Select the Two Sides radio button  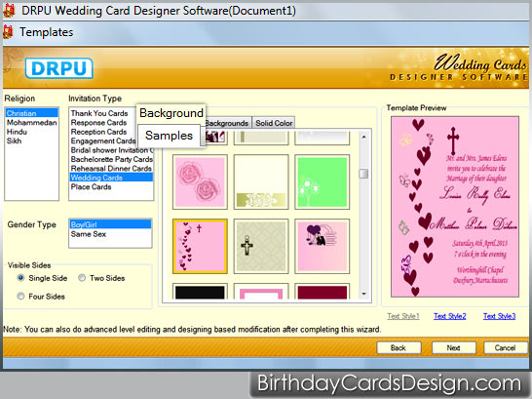coord(82,278)
